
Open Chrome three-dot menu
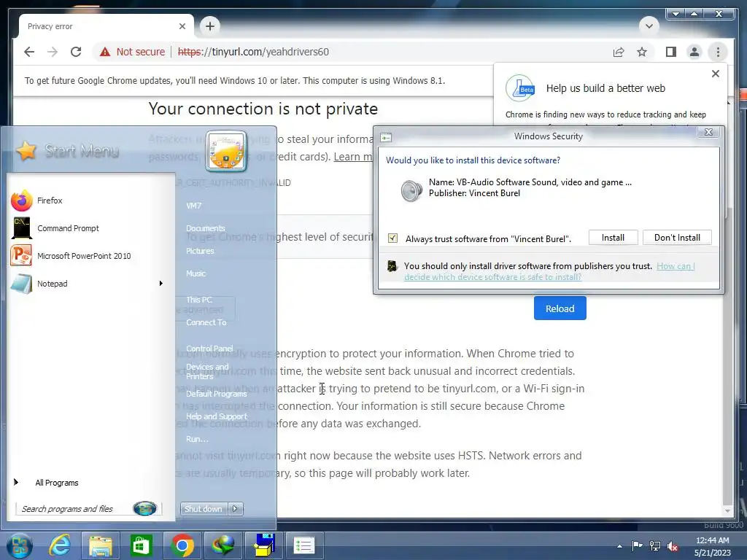tap(718, 52)
